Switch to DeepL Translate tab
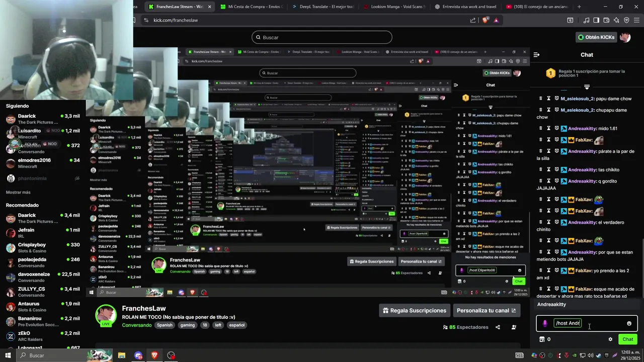 323,7
